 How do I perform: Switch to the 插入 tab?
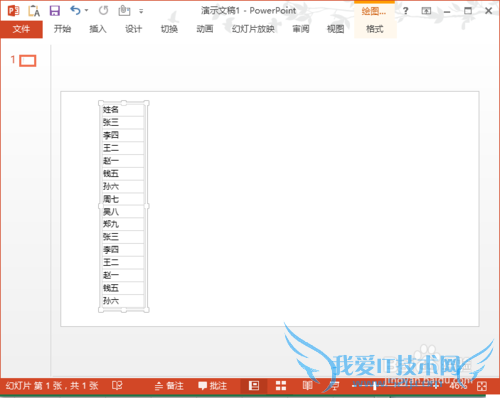[x=98, y=29]
